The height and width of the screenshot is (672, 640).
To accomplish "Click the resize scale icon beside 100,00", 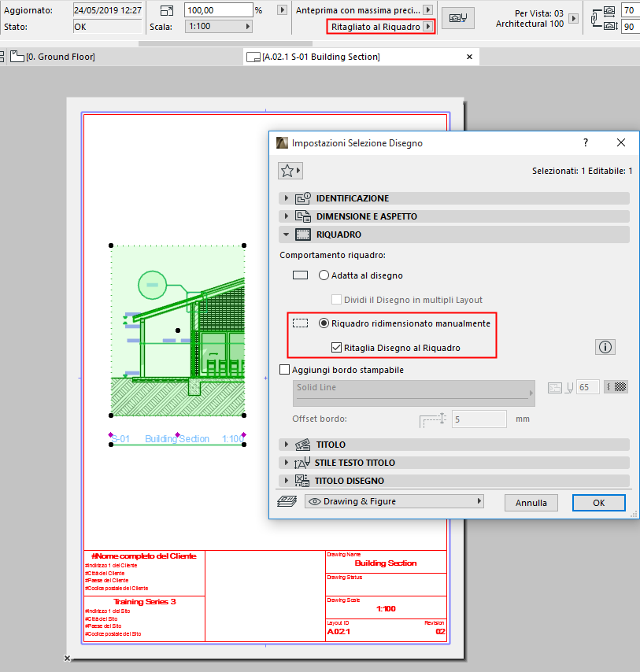I will pos(167,10).
